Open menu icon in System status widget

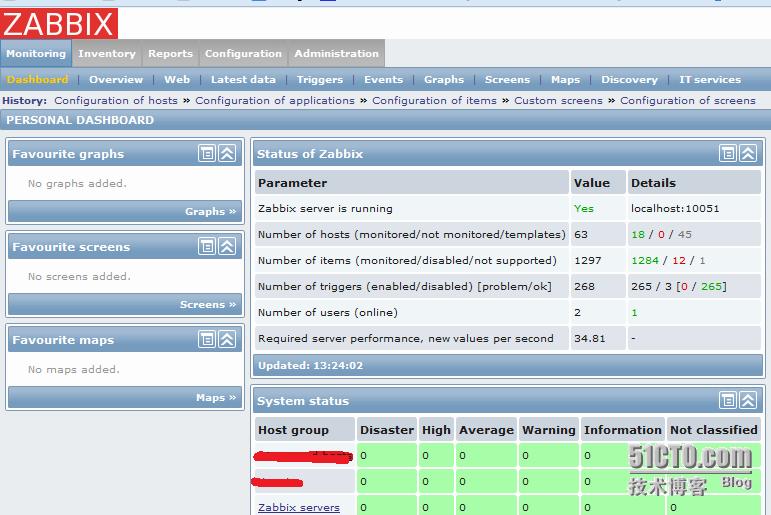pos(728,400)
